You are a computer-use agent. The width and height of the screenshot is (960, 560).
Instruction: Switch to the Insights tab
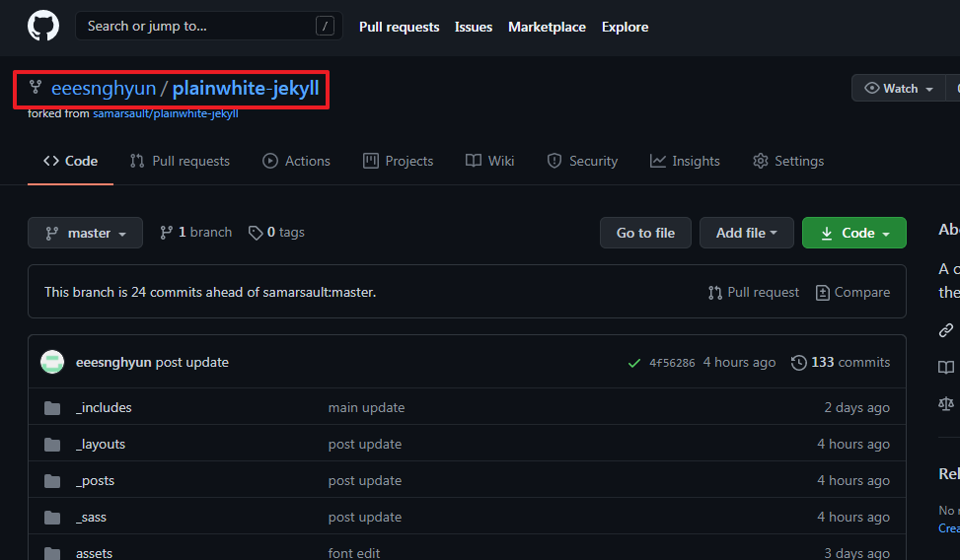click(685, 161)
